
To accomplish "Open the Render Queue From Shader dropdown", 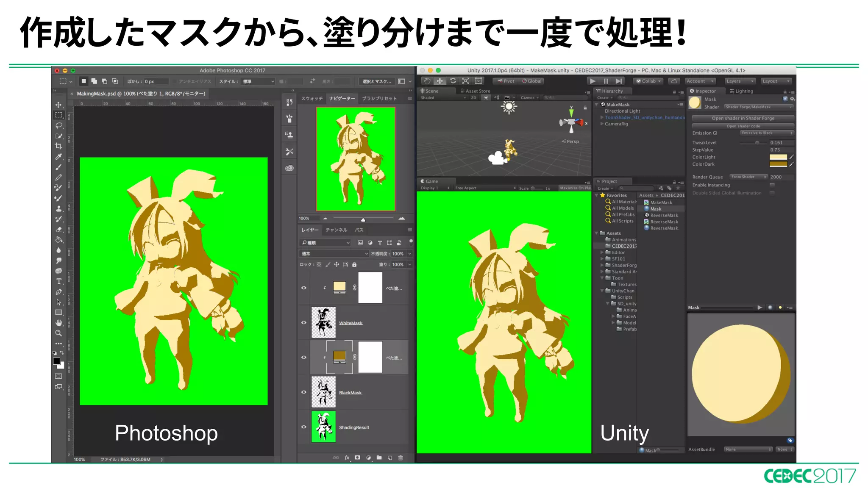I will click(x=748, y=177).
